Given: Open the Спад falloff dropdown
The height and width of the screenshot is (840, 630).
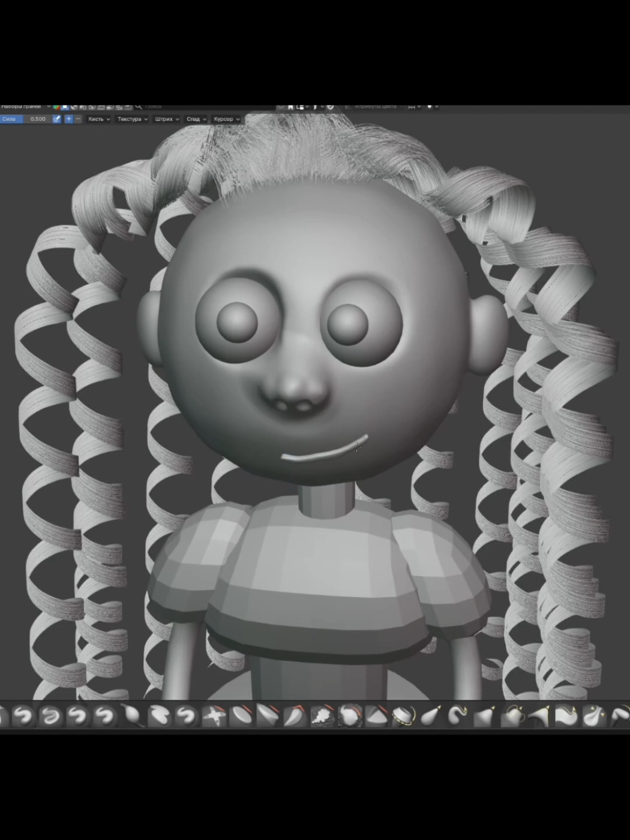Looking at the screenshot, I should 196,119.
